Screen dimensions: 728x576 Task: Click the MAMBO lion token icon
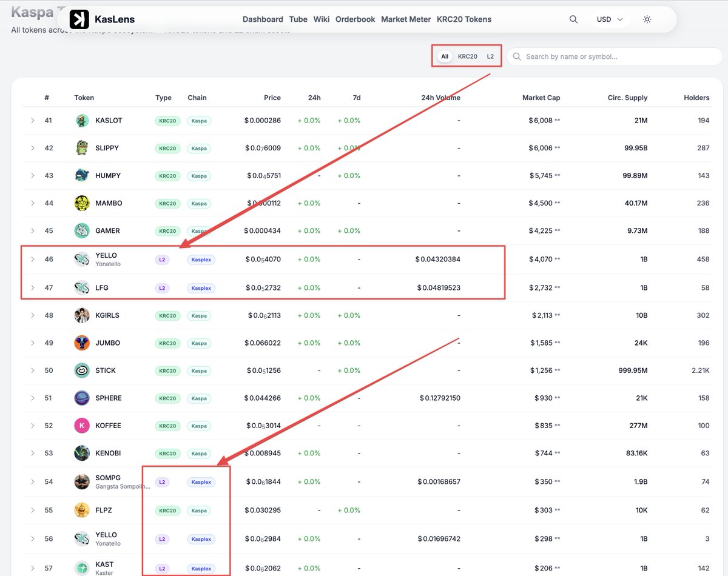tap(82, 203)
